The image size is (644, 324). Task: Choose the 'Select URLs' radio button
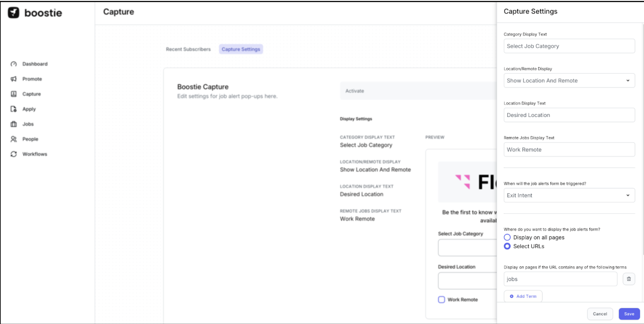(507, 246)
